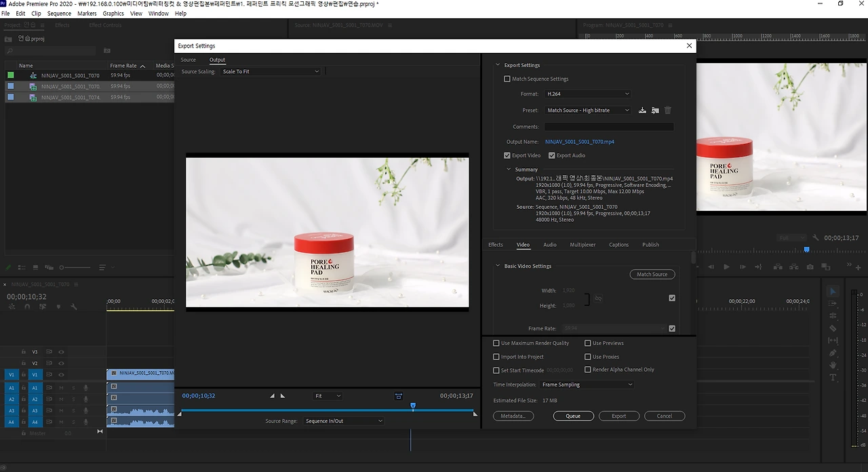Toggle the width-height aspect ratio link
Screen dimensions: 868x472
click(598, 298)
